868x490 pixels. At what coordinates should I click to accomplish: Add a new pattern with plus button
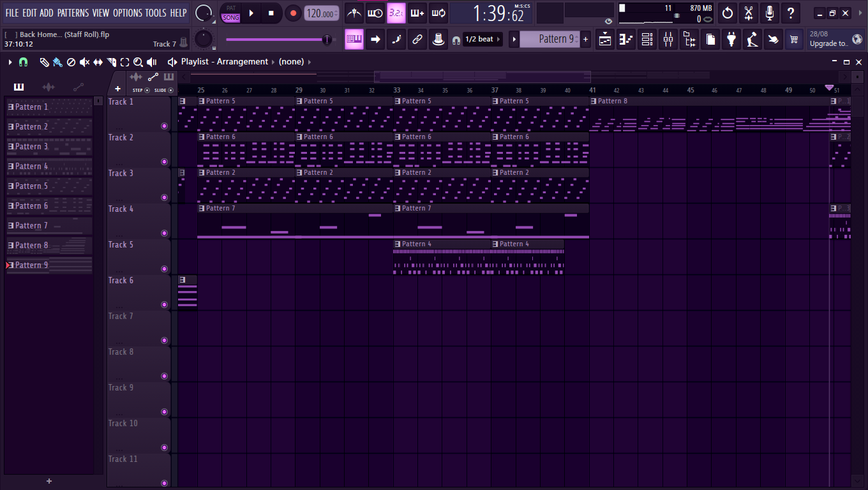tap(586, 40)
